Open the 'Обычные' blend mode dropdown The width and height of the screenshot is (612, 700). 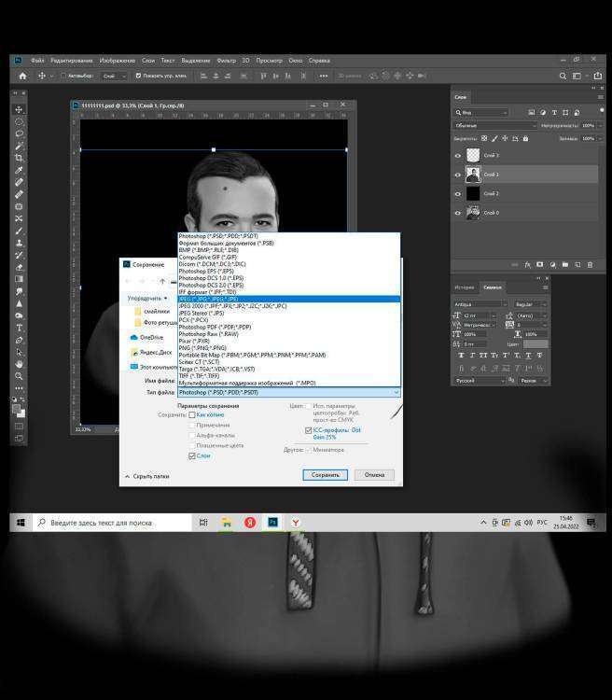tap(495, 125)
